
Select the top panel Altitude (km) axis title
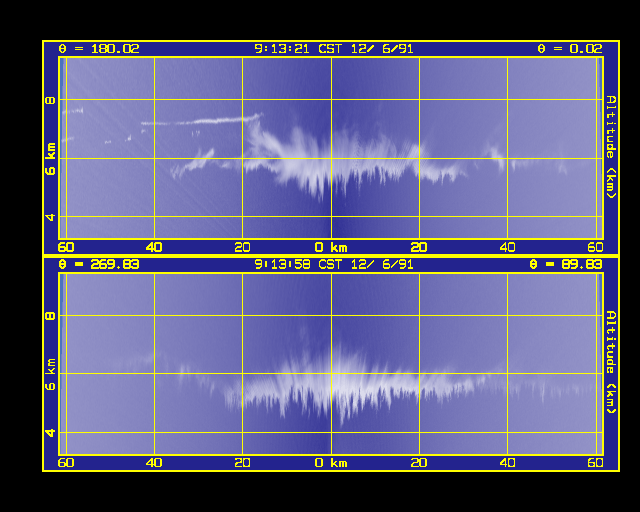[610, 147]
